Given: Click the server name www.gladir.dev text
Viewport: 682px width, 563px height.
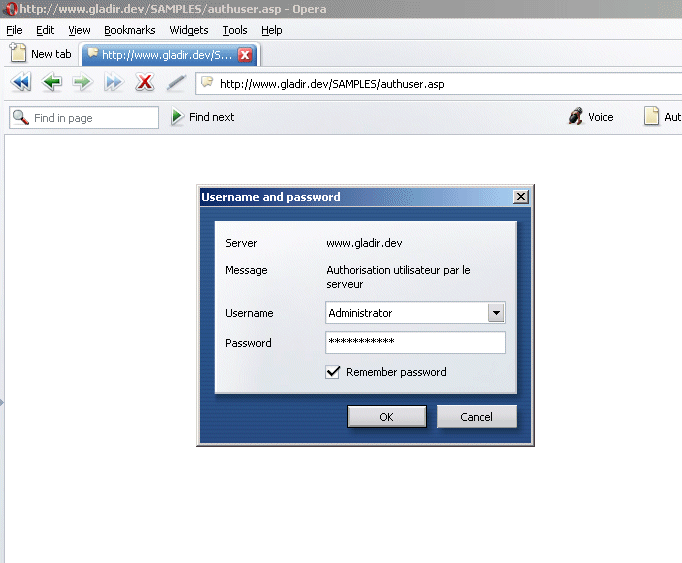Looking at the screenshot, I should point(364,243).
